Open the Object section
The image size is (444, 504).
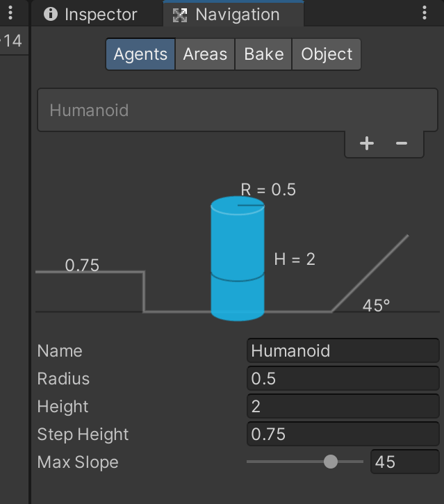pyautogui.click(x=327, y=54)
